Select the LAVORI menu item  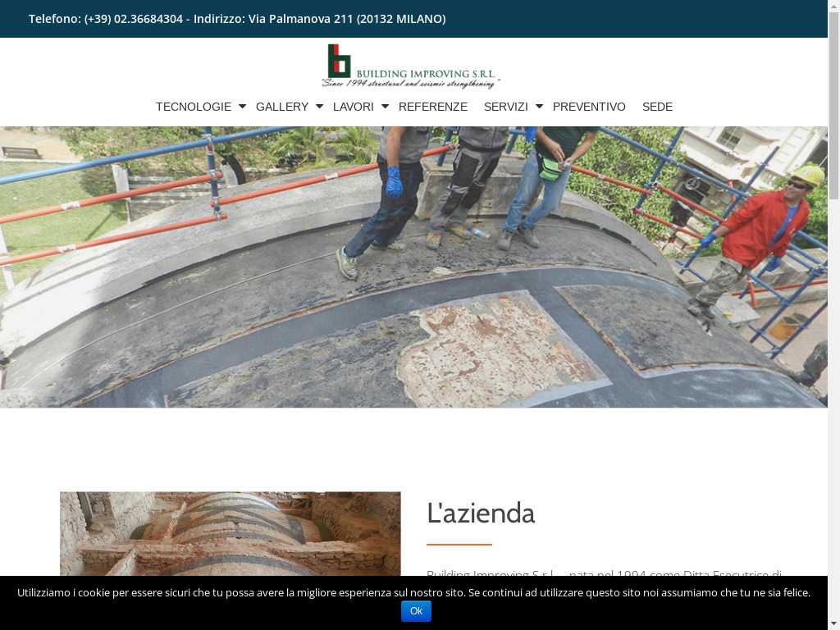point(353,107)
